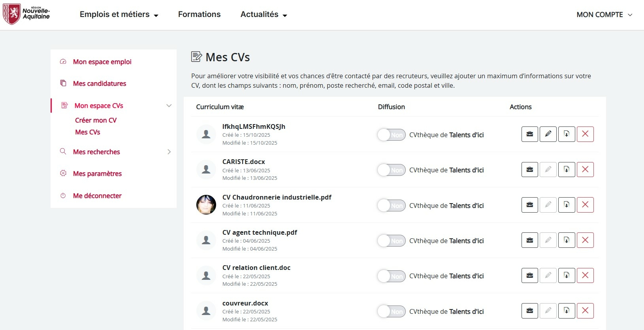Click the Nouvelle-Aquitaine region logo
The image size is (644, 330).
[26, 14]
